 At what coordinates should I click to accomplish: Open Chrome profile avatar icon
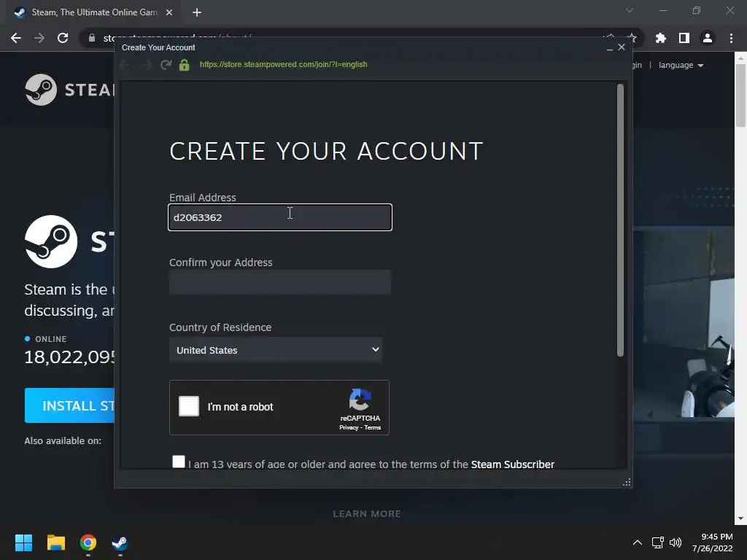coord(708,38)
